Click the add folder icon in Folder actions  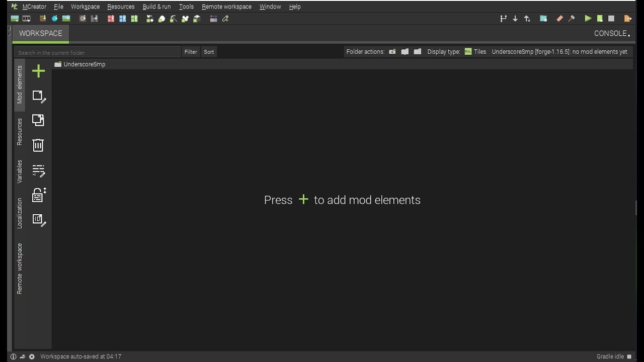392,51
